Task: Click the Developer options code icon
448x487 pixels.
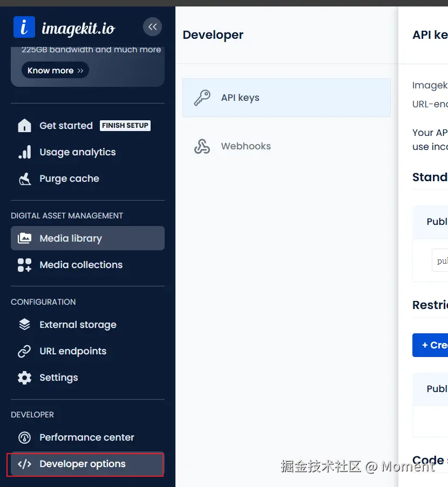Action: point(25,464)
